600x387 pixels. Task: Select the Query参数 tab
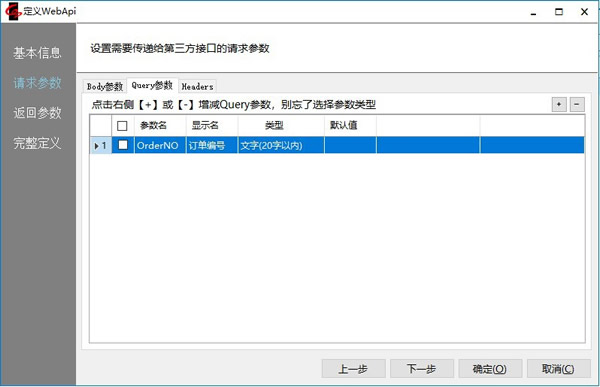pos(152,85)
